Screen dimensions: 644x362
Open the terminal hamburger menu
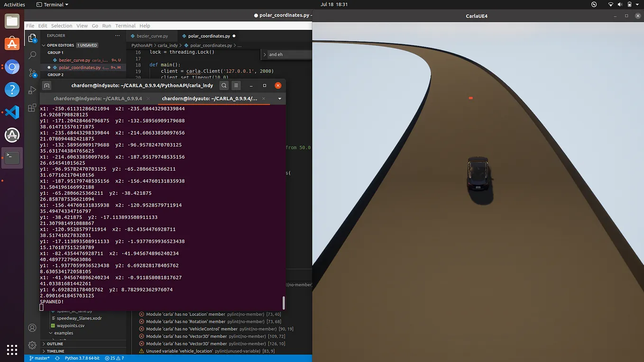point(236,86)
